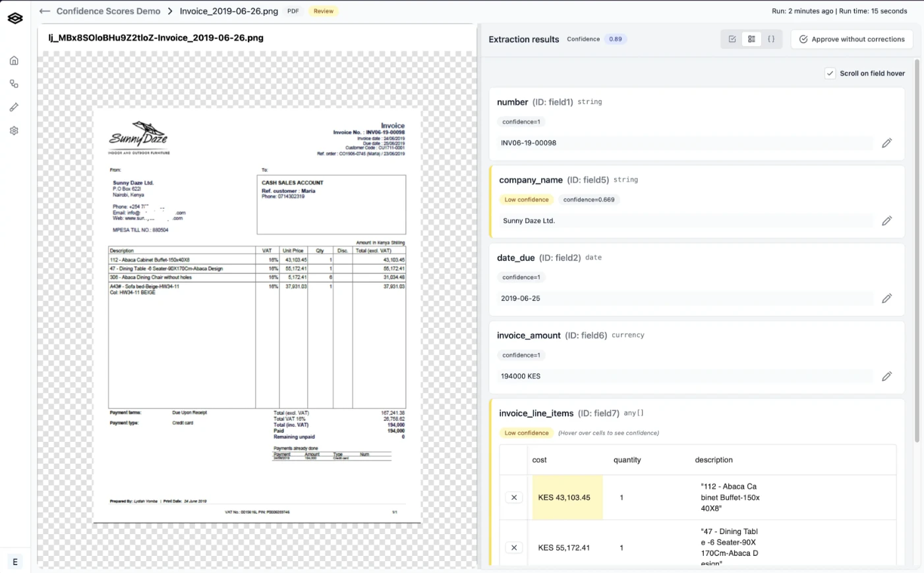The width and height of the screenshot is (924, 573).
Task: Delete the KES 55,172.41 line item row
Action: click(x=514, y=548)
